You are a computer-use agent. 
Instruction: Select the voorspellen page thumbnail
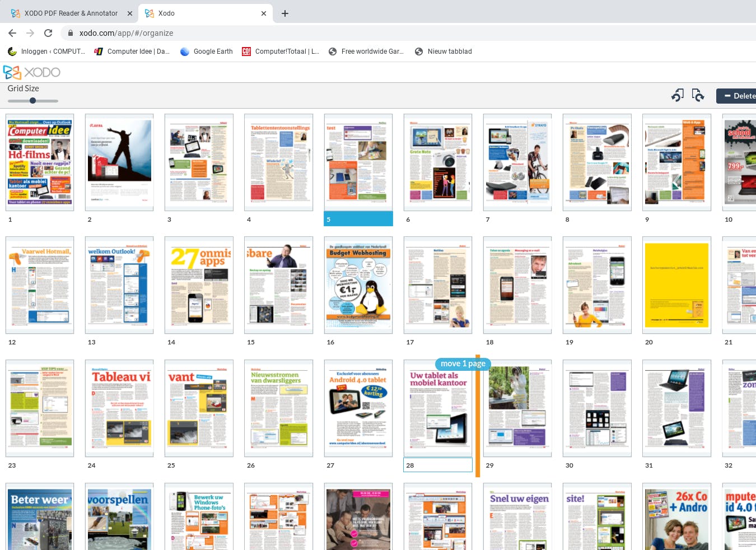pos(119,517)
